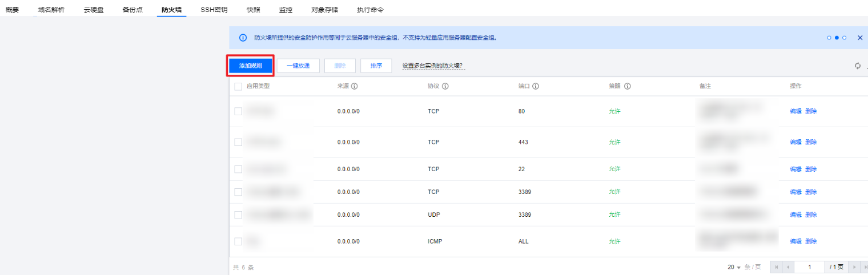
Task: Switch to the 概要 tab
Action: coord(12,10)
